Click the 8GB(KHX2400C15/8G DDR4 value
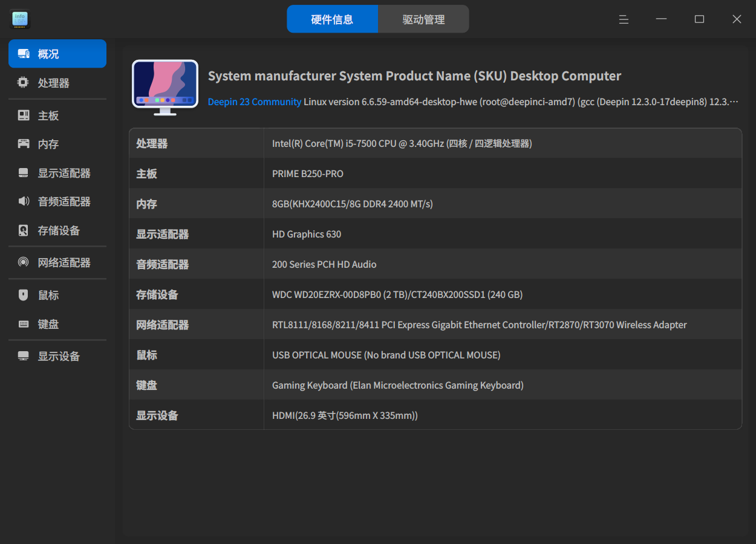 (353, 204)
